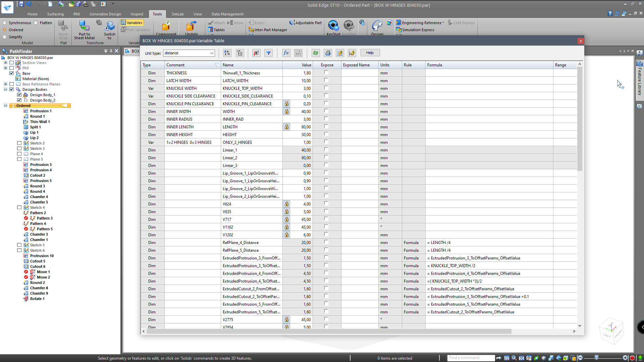
Task: Collapse the Design Bodies tree node
Action: click(5, 89)
